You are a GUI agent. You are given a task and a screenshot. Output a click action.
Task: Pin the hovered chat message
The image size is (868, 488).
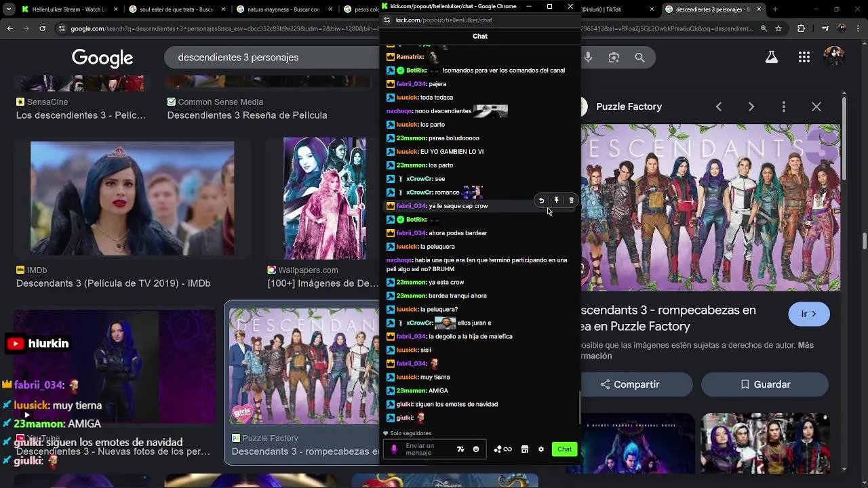[x=556, y=201]
